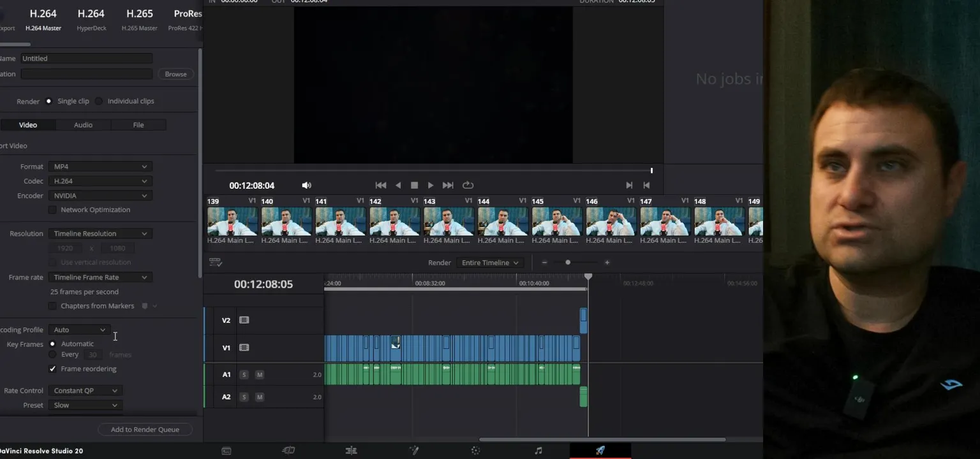The width and height of the screenshot is (980, 459).
Task: Enable Network Optimization checkbox
Action: (53, 210)
